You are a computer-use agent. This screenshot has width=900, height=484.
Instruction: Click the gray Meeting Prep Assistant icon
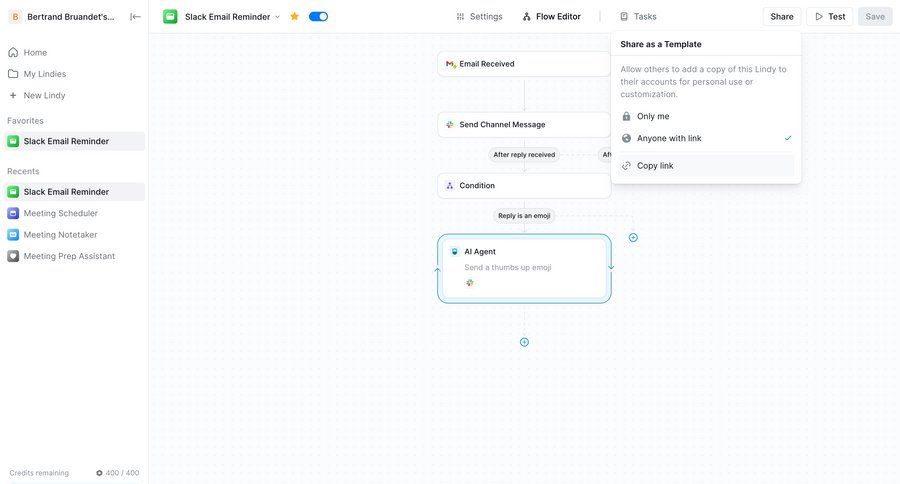(13, 256)
